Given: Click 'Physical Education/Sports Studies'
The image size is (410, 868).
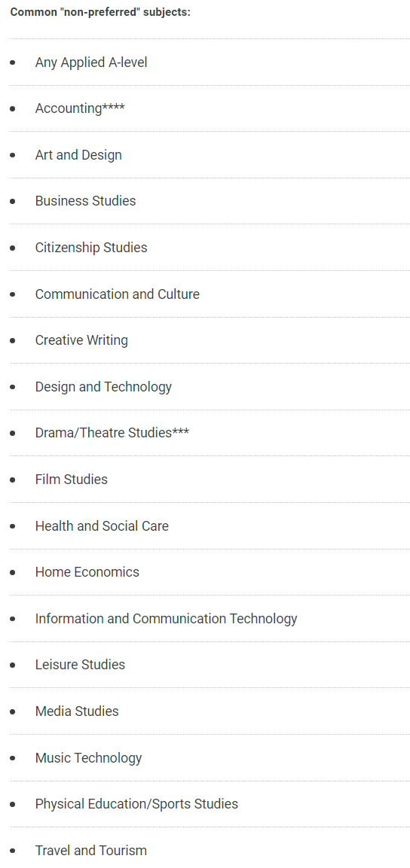Looking at the screenshot, I should click(x=136, y=804).
